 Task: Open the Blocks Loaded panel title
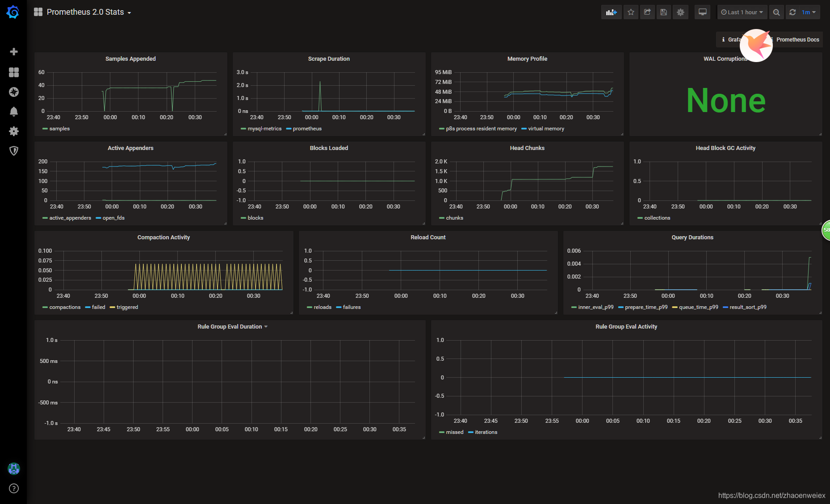click(329, 148)
